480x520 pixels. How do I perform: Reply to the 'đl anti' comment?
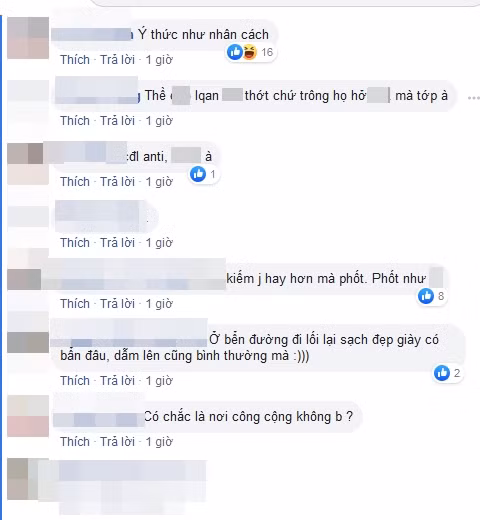[117, 182]
